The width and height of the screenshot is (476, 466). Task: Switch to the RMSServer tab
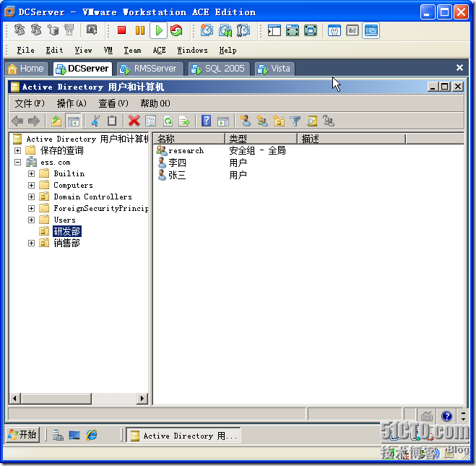(x=150, y=69)
